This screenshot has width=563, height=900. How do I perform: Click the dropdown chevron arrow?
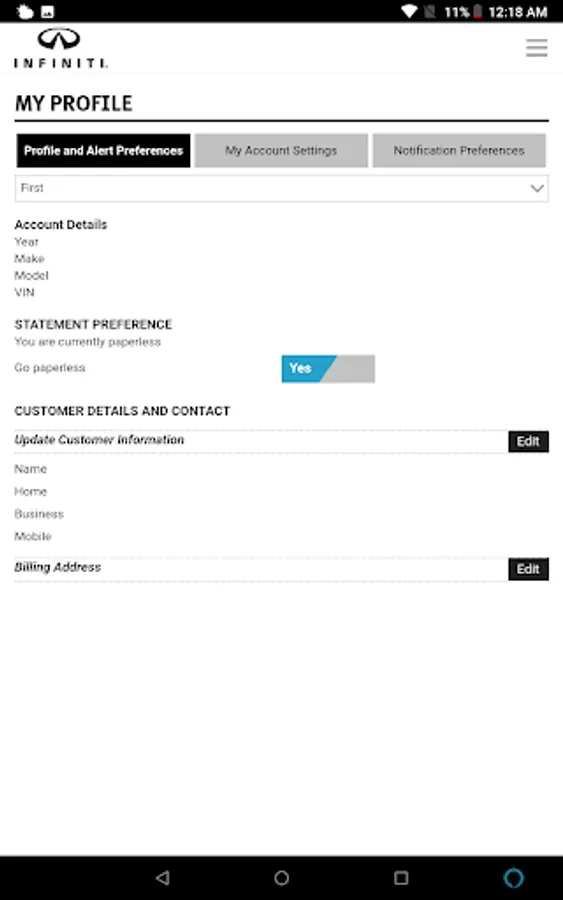coord(537,188)
